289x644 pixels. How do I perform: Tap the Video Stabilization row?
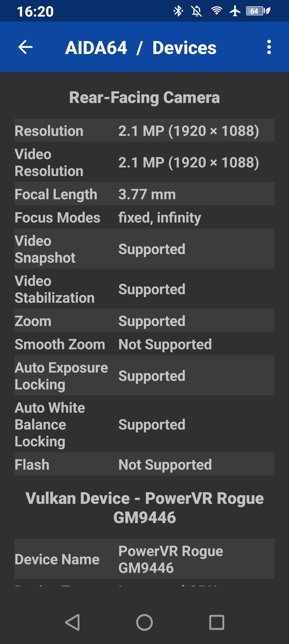144,289
